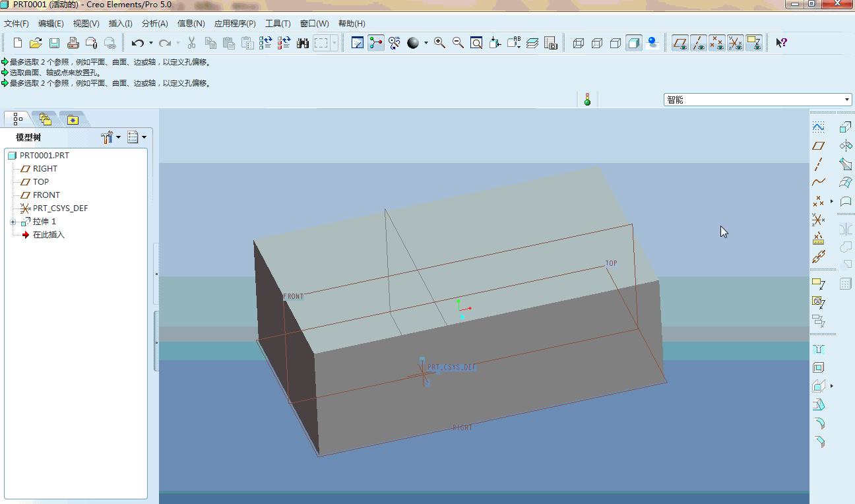855x504 pixels.
Task: Open a file with the folder icon
Action: coord(36,43)
